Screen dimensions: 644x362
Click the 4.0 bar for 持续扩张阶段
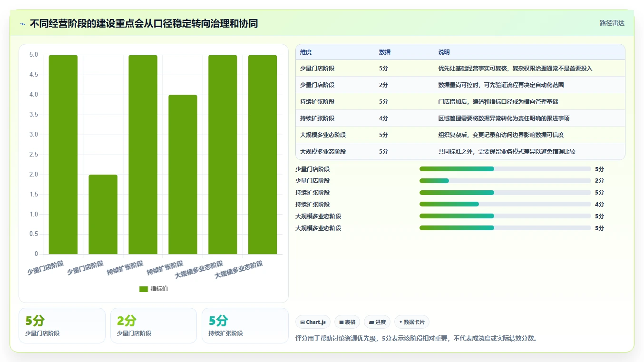tap(183, 174)
